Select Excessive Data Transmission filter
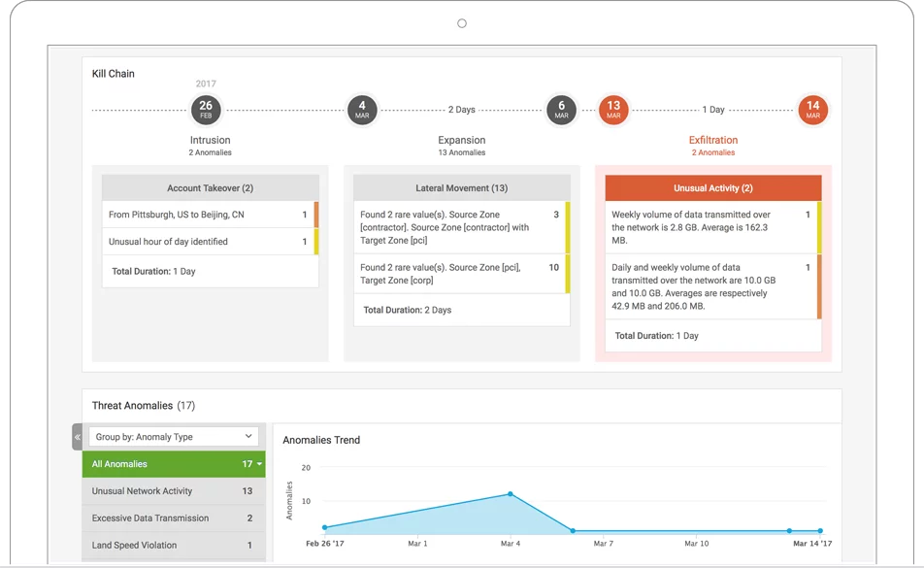 pos(173,518)
